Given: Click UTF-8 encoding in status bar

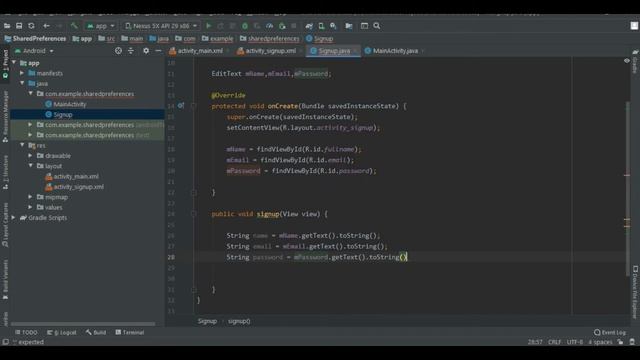Looking at the screenshot, I should [x=575, y=342].
